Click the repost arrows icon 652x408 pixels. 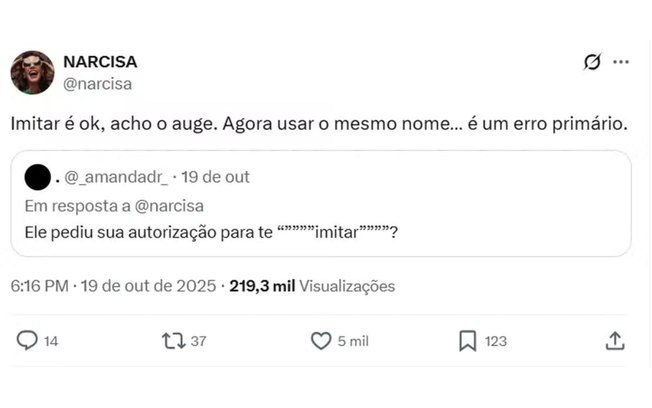(x=173, y=341)
